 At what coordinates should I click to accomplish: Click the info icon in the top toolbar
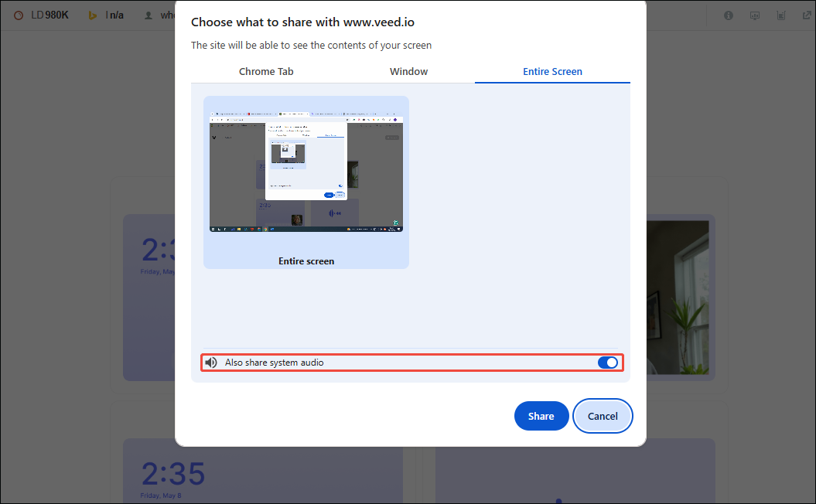[x=728, y=15]
